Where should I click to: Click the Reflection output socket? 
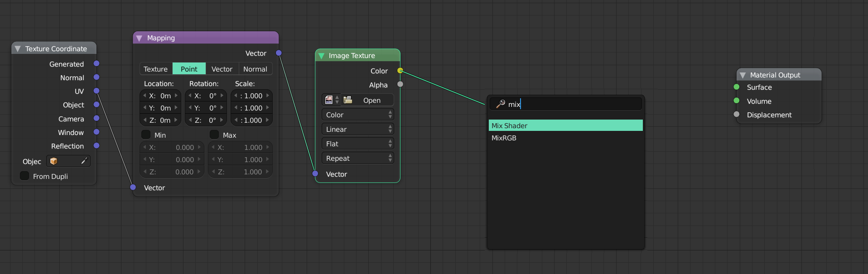click(96, 145)
